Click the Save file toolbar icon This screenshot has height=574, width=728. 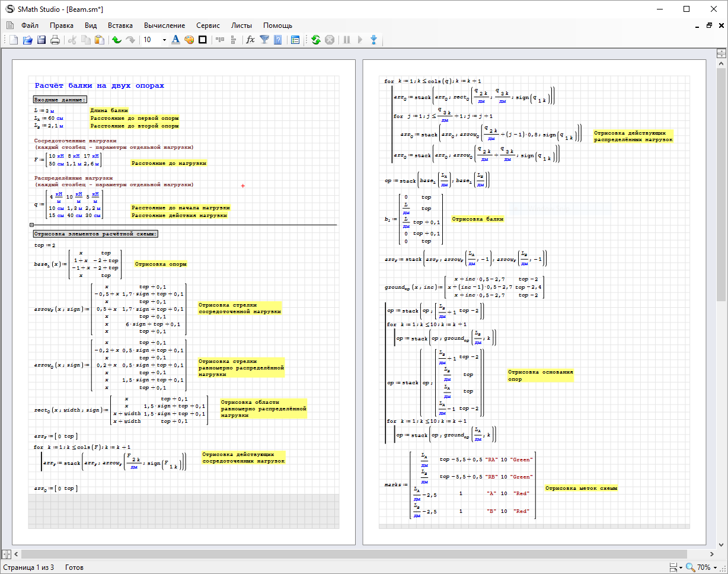(41, 40)
